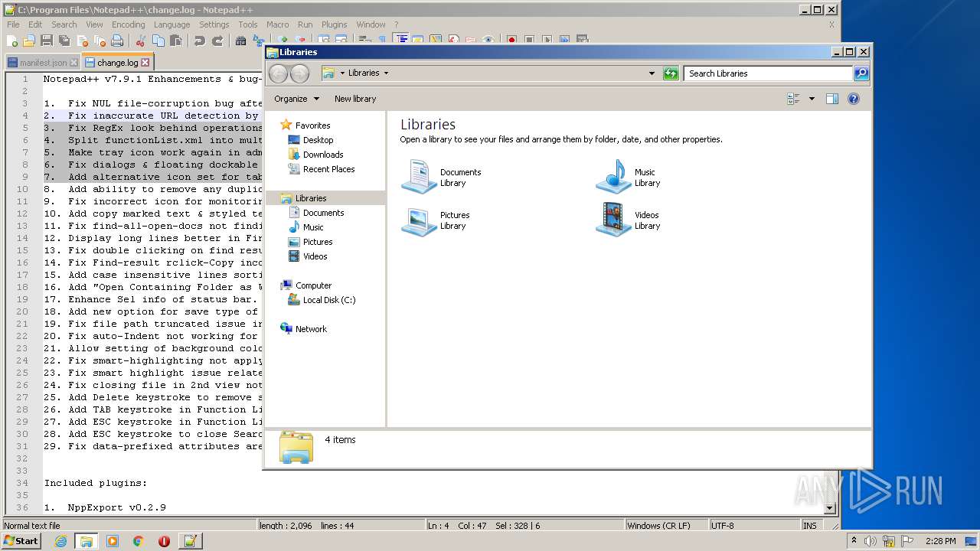Image resolution: width=980 pixels, height=551 pixels.
Task: Click the Back button in Libraries window
Action: 279,73
